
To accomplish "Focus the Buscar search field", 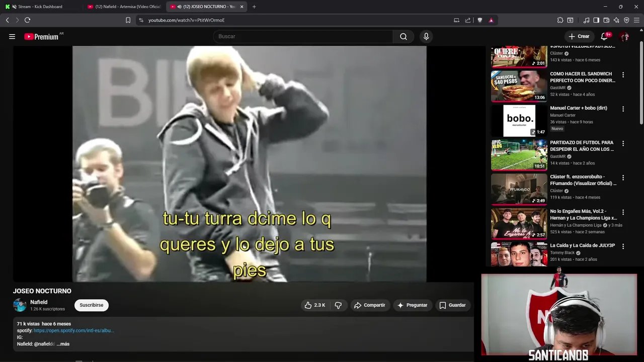I will [x=303, y=36].
